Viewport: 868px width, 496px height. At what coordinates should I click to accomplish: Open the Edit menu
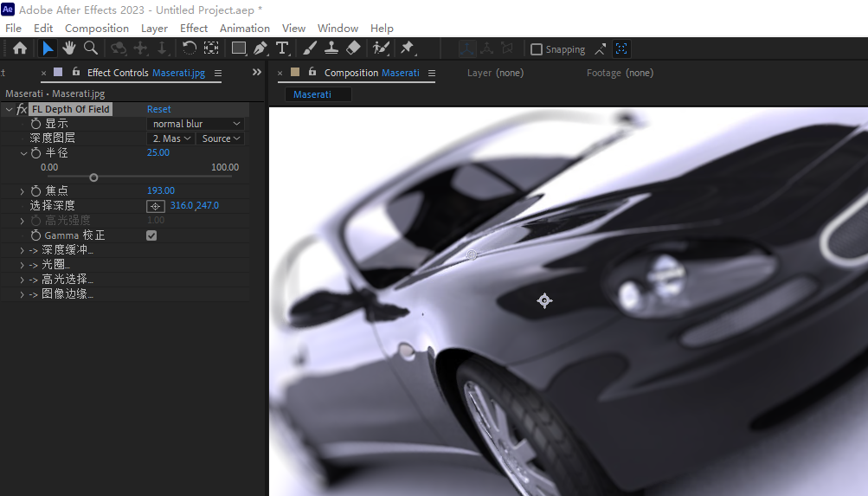[x=43, y=29]
